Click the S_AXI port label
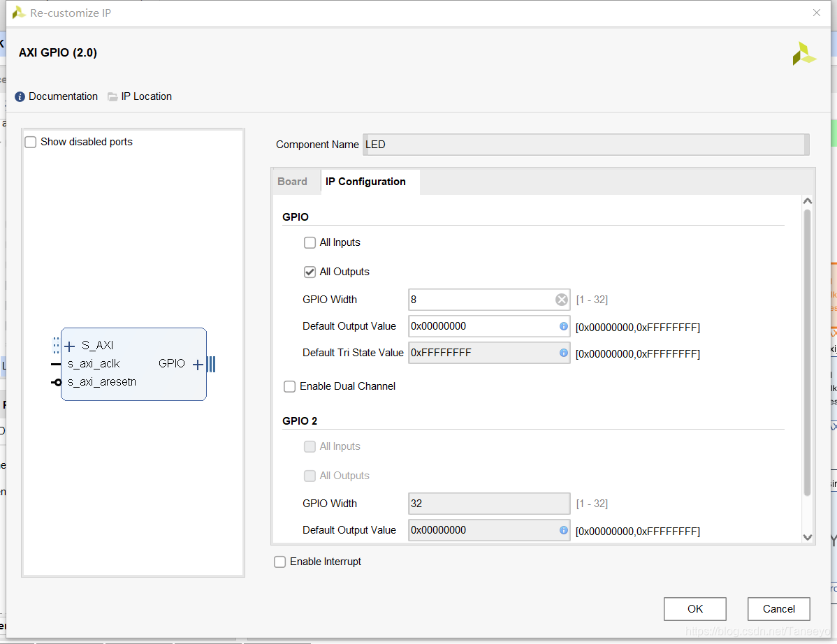Image resolution: width=837 pixels, height=644 pixels. point(97,346)
